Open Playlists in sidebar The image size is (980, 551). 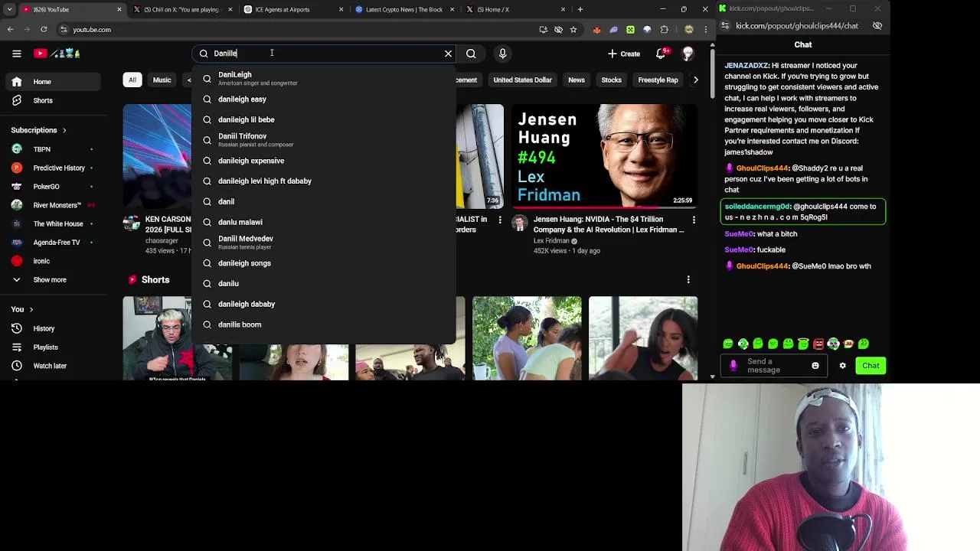coord(51,347)
